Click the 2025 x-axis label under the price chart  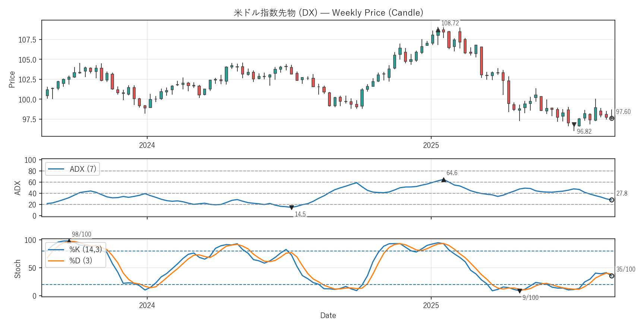(x=431, y=145)
